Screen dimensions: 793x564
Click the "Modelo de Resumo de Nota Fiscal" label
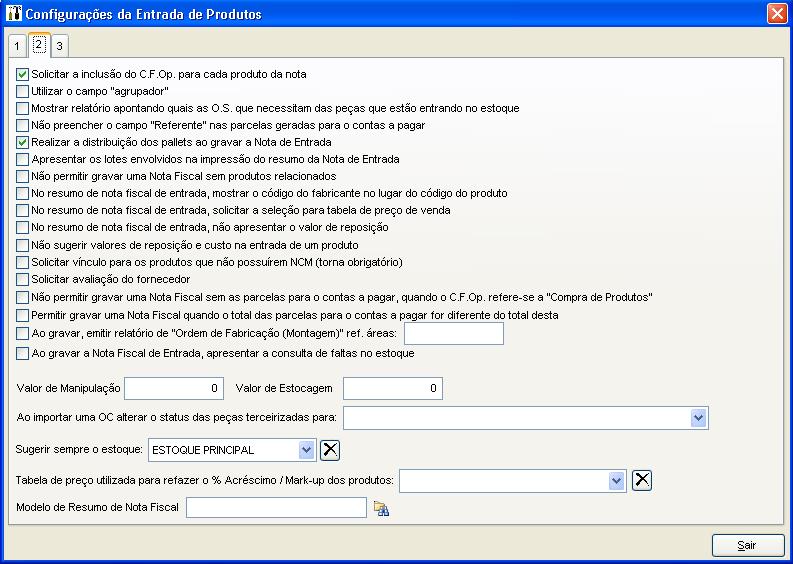point(98,507)
